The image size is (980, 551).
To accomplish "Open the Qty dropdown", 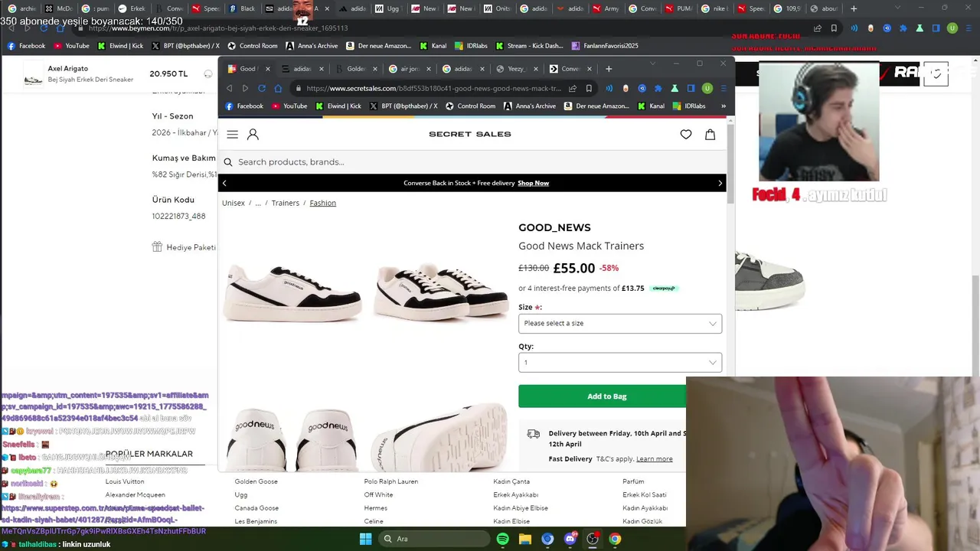I will click(x=620, y=362).
